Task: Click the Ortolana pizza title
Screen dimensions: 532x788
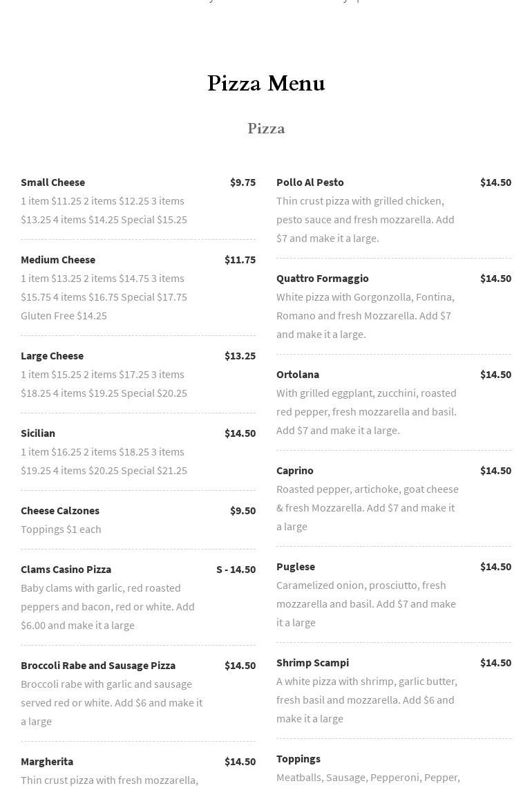Action: click(x=298, y=375)
